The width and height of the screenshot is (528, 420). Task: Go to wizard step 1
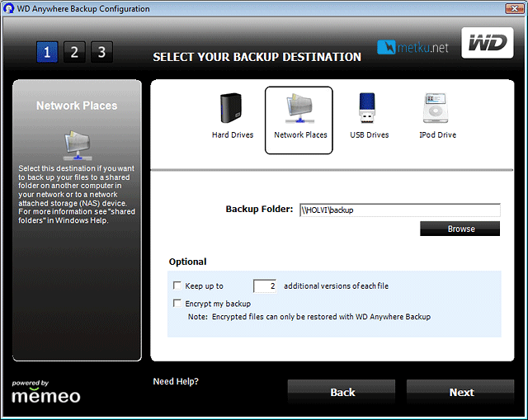(x=47, y=52)
